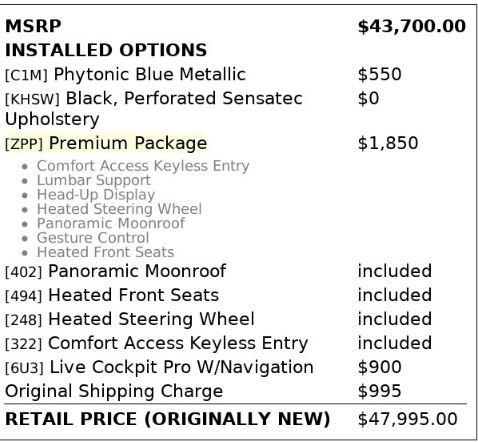This screenshot has width=478, height=442.
Task: Click option 494 Heated Front Seats
Action: 112,295
